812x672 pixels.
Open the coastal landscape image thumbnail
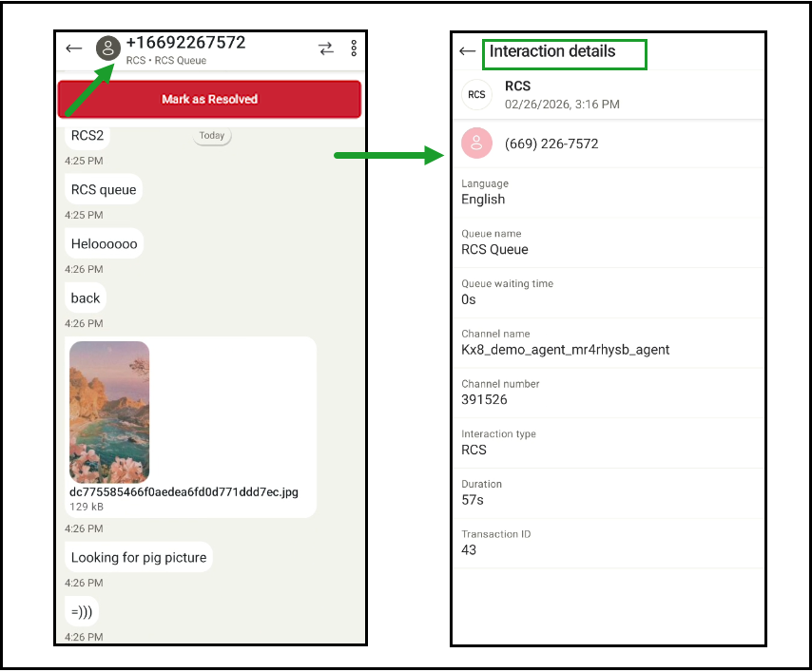[x=109, y=412]
